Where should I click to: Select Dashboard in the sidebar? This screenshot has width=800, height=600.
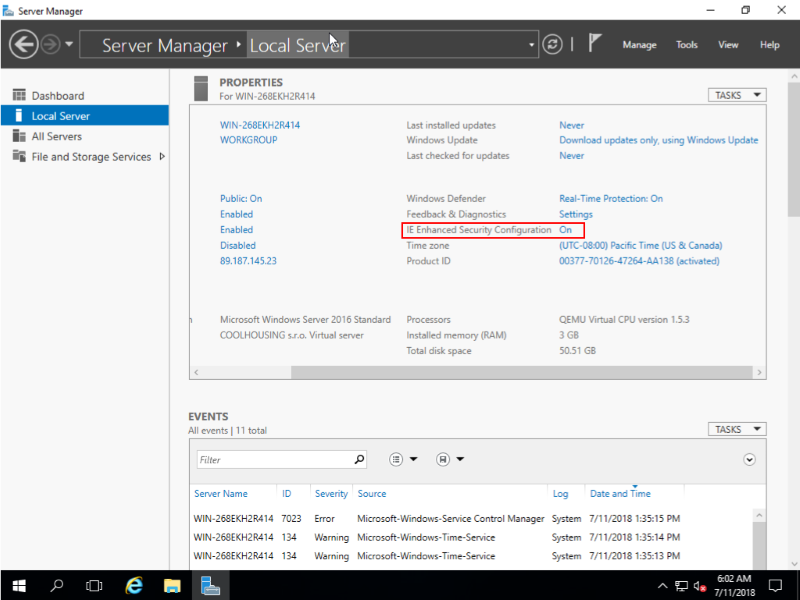tap(58, 95)
